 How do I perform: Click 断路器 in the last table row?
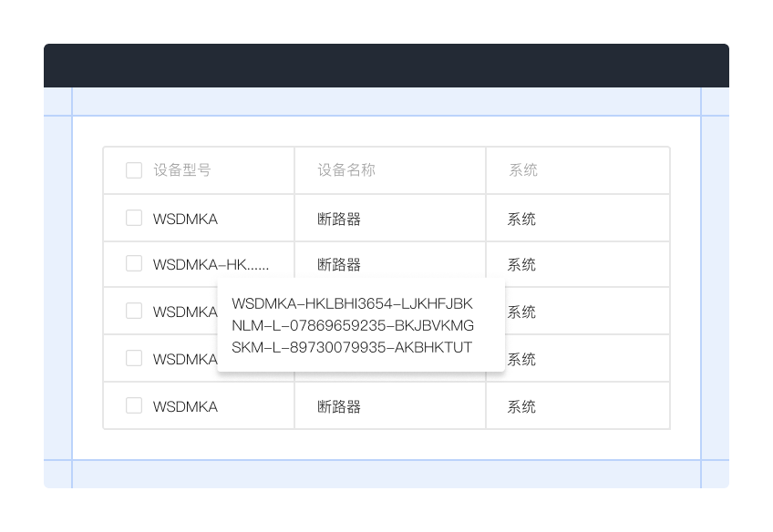coord(339,406)
